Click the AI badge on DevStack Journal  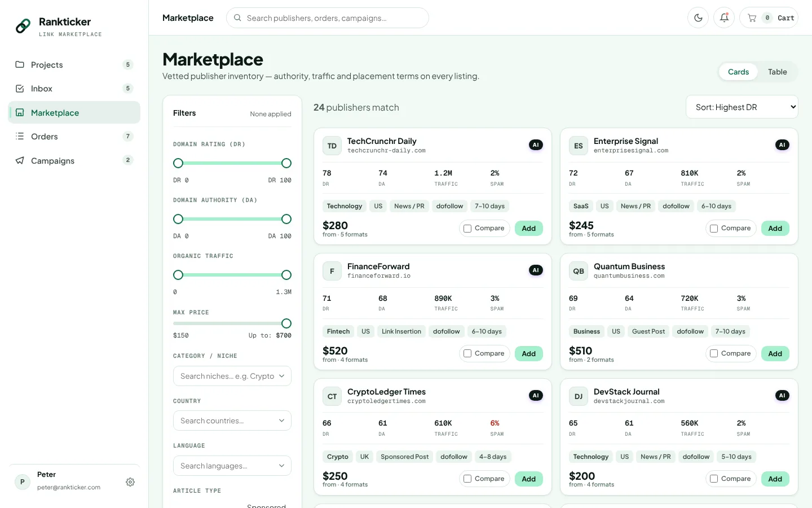tap(782, 396)
